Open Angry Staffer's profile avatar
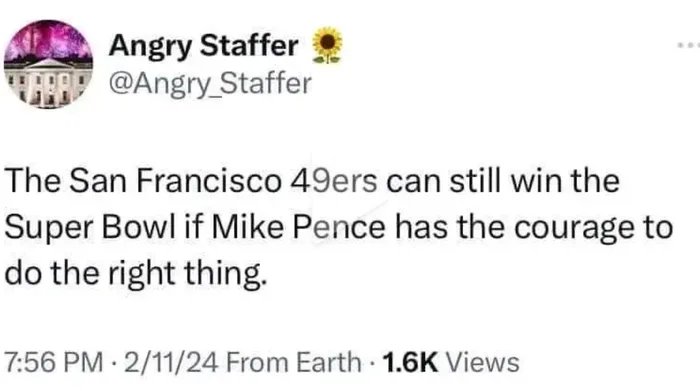This screenshot has height=391, width=700. pyautogui.click(x=49, y=64)
